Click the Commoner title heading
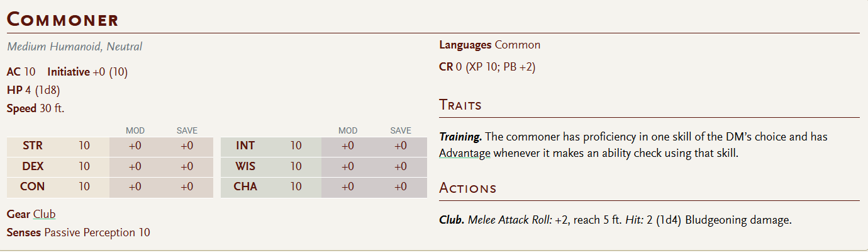This screenshot has width=868, height=252. [63, 19]
